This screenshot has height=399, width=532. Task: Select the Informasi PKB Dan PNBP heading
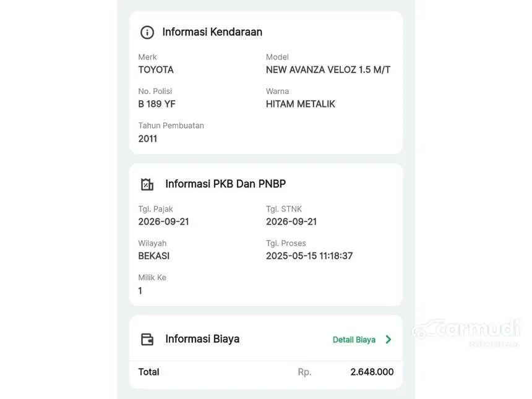pos(225,184)
